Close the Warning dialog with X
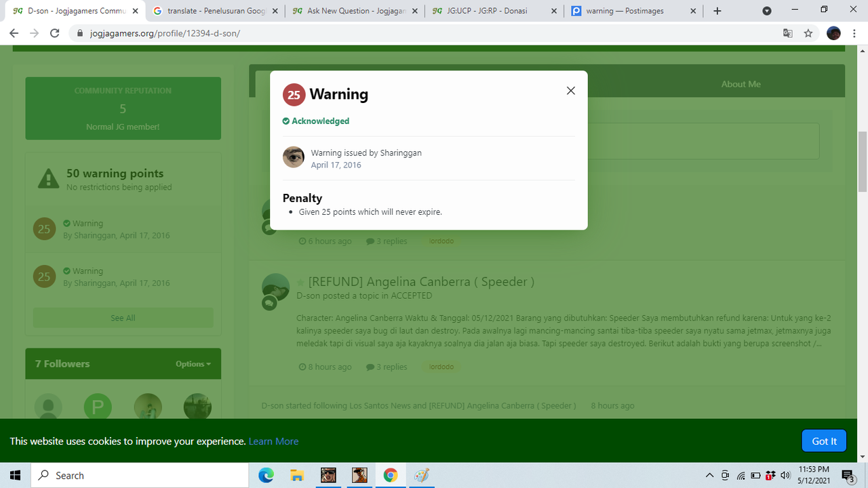The width and height of the screenshot is (868, 488). click(571, 91)
